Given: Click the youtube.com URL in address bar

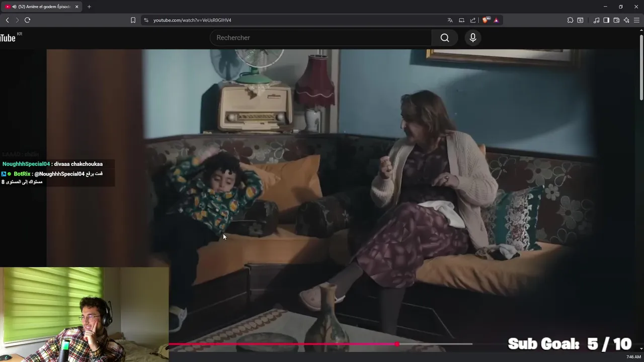Looking at the screenshot, I should 192,20.
